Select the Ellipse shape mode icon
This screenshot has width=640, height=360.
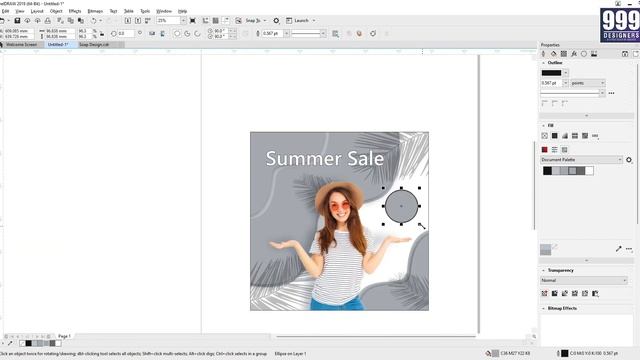(177, 33)
